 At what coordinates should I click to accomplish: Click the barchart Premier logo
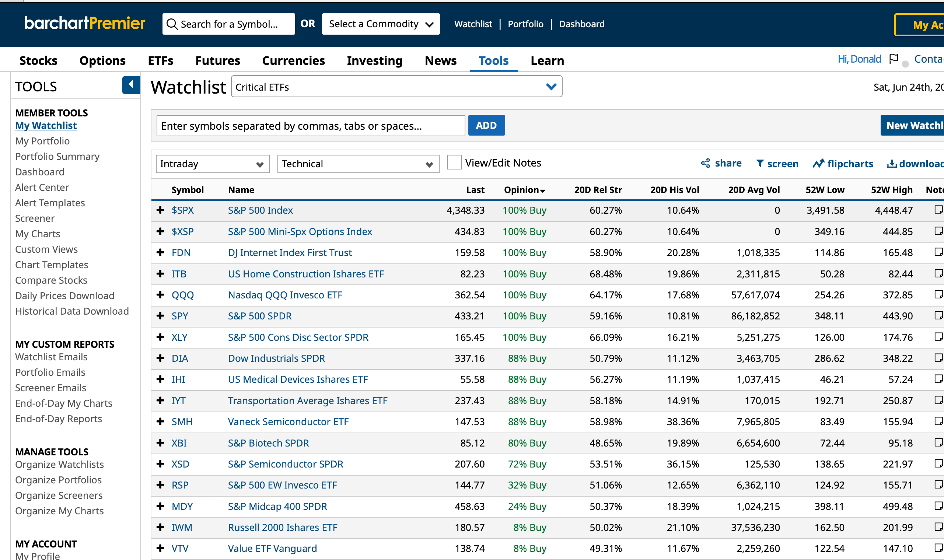84,23
